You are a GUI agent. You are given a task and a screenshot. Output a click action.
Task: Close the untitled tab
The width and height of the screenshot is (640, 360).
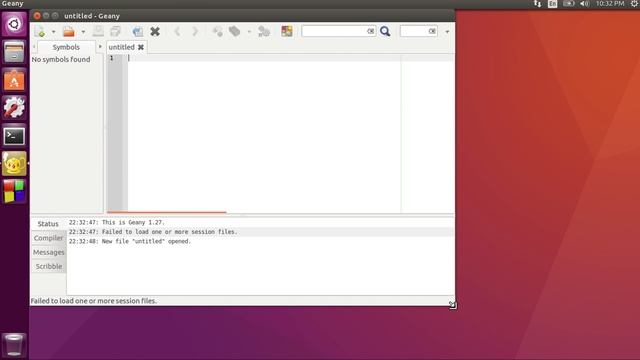pos(141,47)
